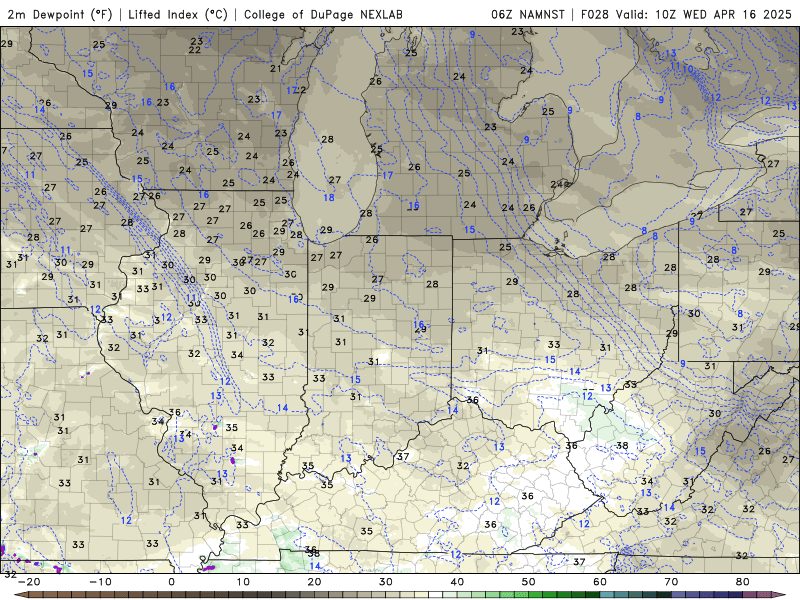
Task: Click the '-20' label on color scale
Action: click(x=29, y=582)
